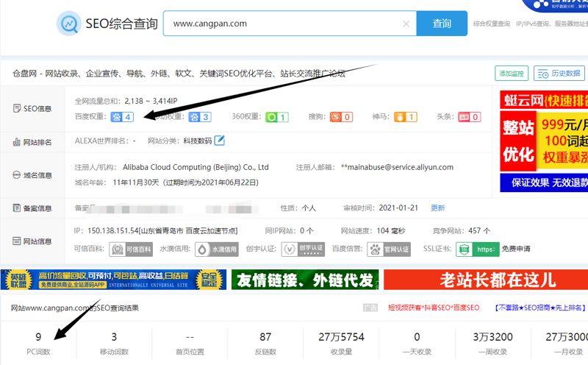
Task: Edit the 网站分类 category with pencil icon
Action: (219, 141)
